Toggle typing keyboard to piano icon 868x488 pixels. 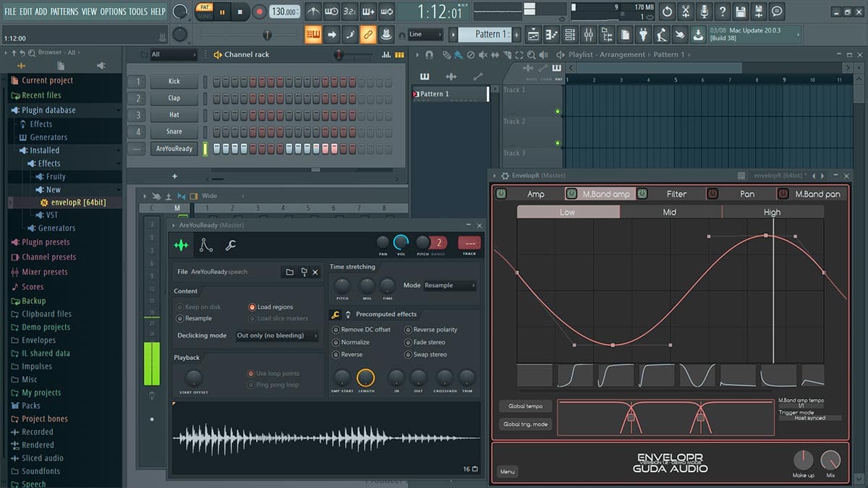click(313, 34)
